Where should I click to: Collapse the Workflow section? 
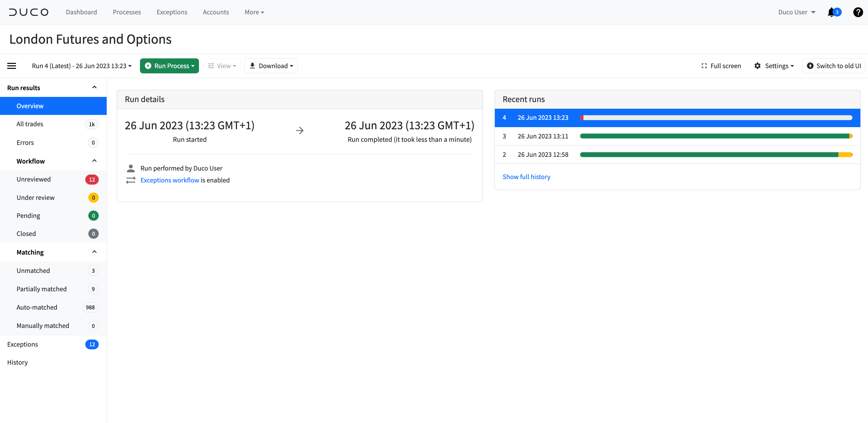94,160
